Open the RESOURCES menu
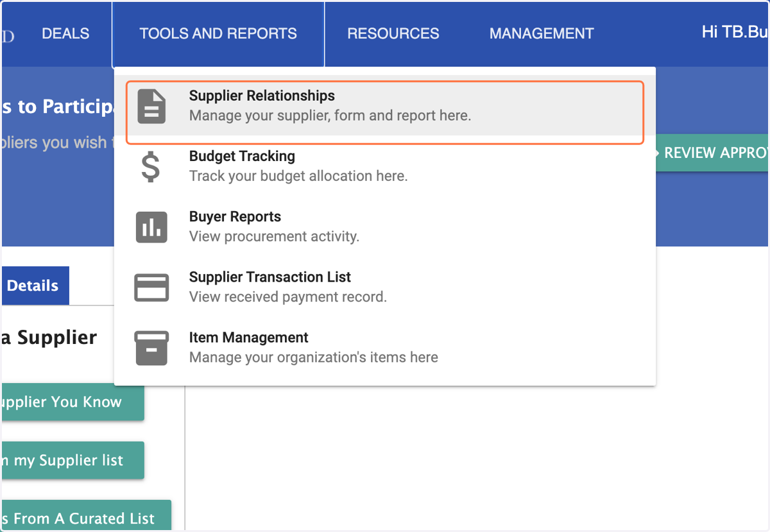The image size is (770, 532). pos(393,33)
